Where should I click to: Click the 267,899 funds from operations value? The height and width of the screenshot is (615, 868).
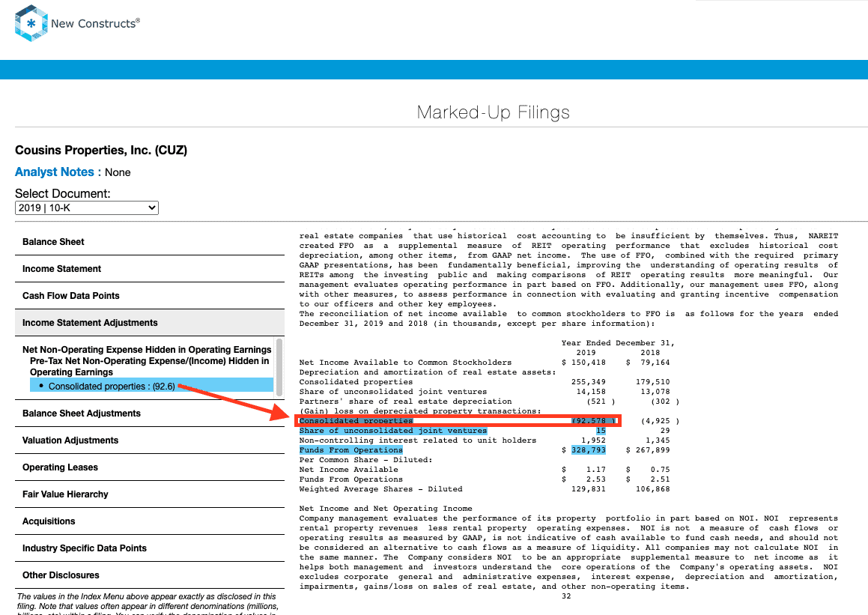(652, 450)
